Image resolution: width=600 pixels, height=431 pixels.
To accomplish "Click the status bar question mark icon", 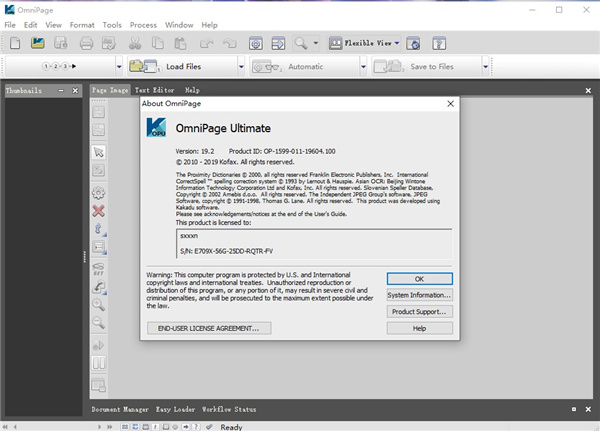I will (196, 426).
